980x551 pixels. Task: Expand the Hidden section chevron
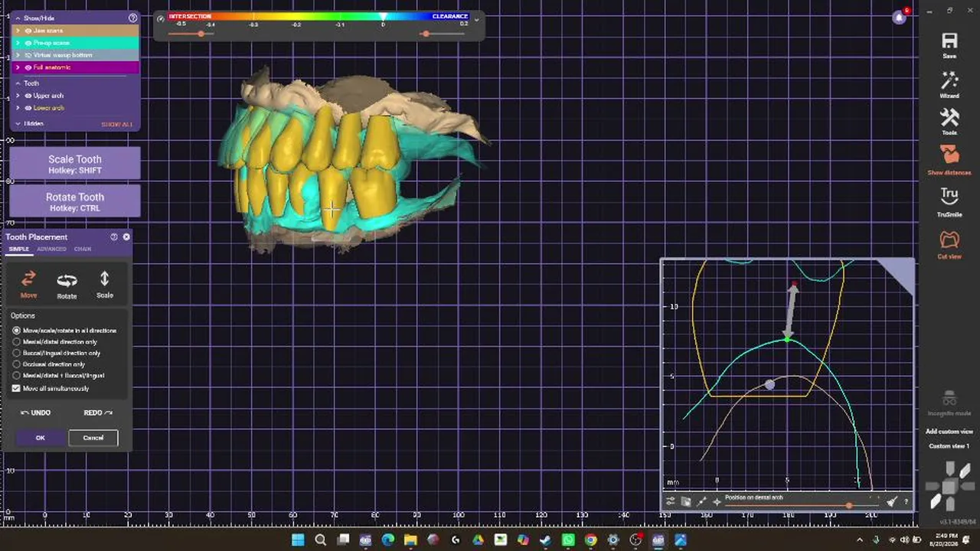pyautogui.click(x=18, y=123)
